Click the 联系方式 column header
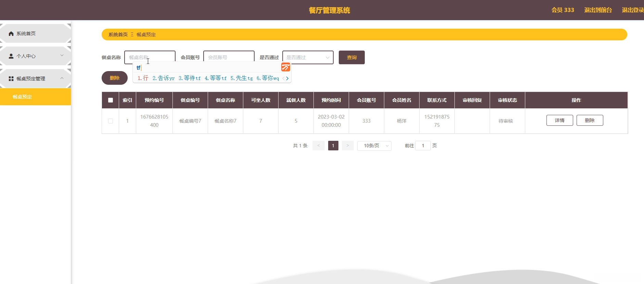 437,100
